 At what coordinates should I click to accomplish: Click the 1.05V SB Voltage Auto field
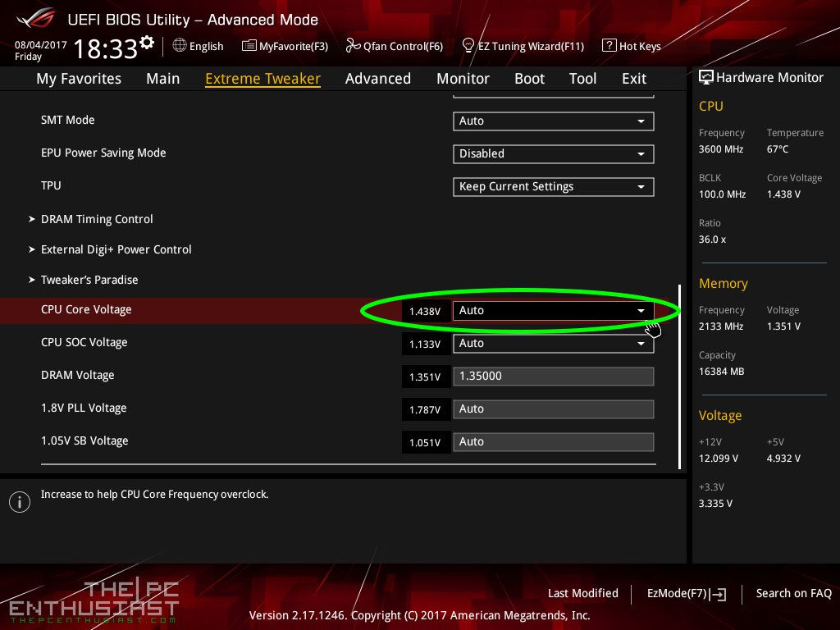[x=554, y=442]
